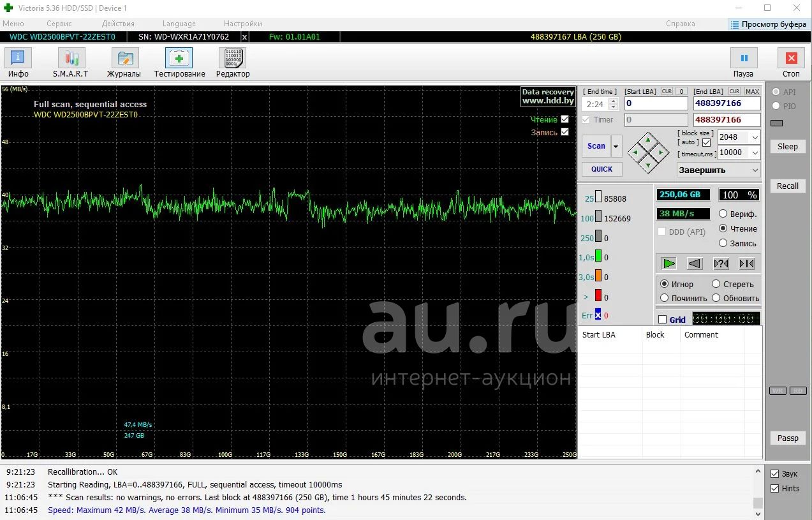This screenshot has width=812, height=520.
Task: Select forward scan direction play button
Action: coord(668,264)
